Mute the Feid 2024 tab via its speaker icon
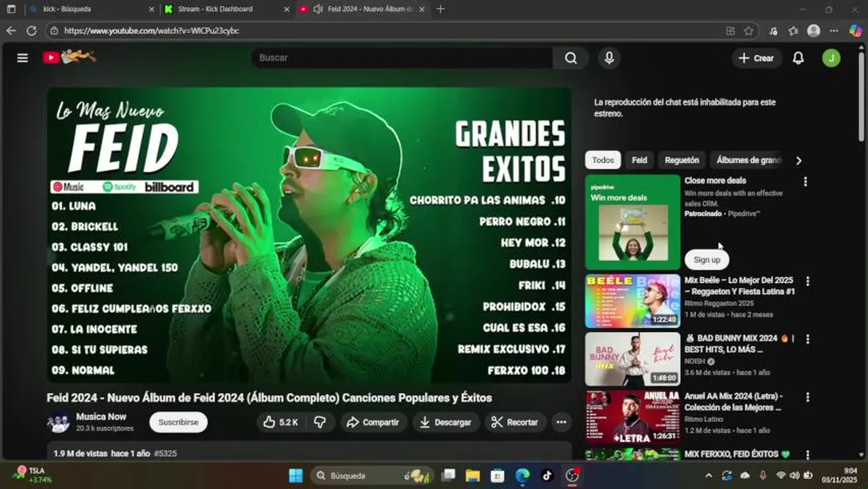The width and height of the screenshot is (868, 489). click(317, 9)
